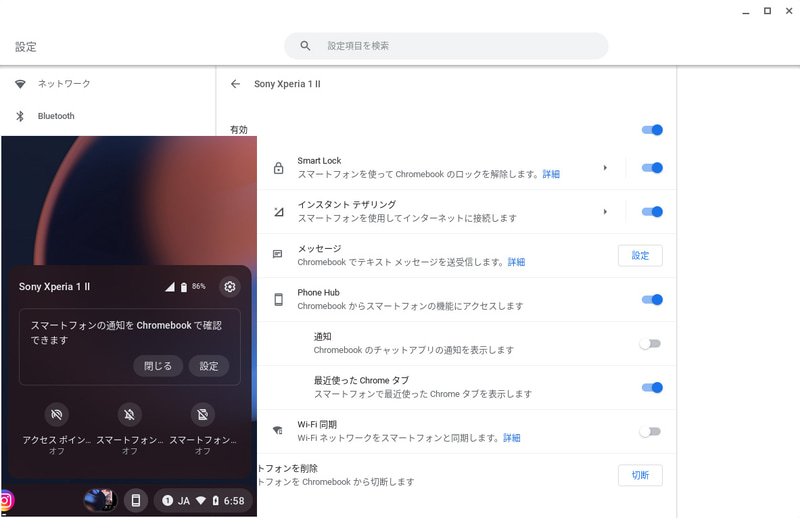The height and width of the screenshot is (518, 800).
Task: Click the battery icon in status tray
Action: pos(215,501)
